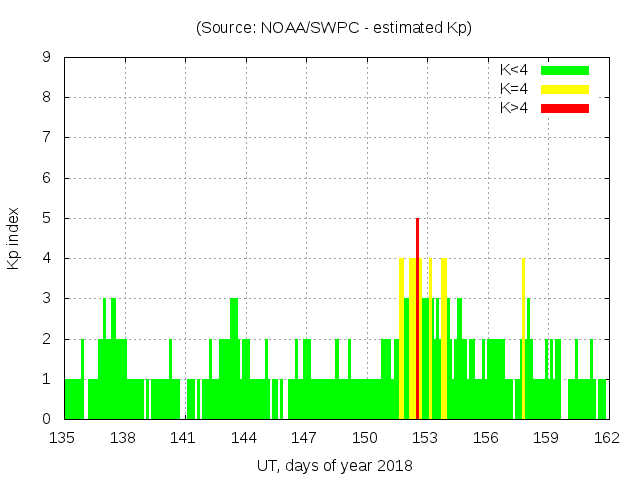Click the 'UT, days of year 2018' axis label
The height and width of the screenshot is (480, 640).
333,466
